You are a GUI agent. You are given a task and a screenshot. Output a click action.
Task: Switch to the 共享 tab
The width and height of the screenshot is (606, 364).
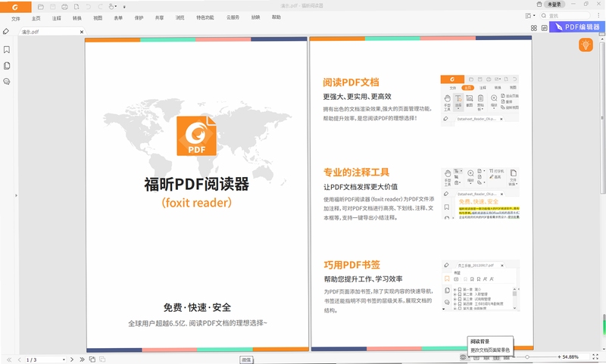click(x=159, y=17)
